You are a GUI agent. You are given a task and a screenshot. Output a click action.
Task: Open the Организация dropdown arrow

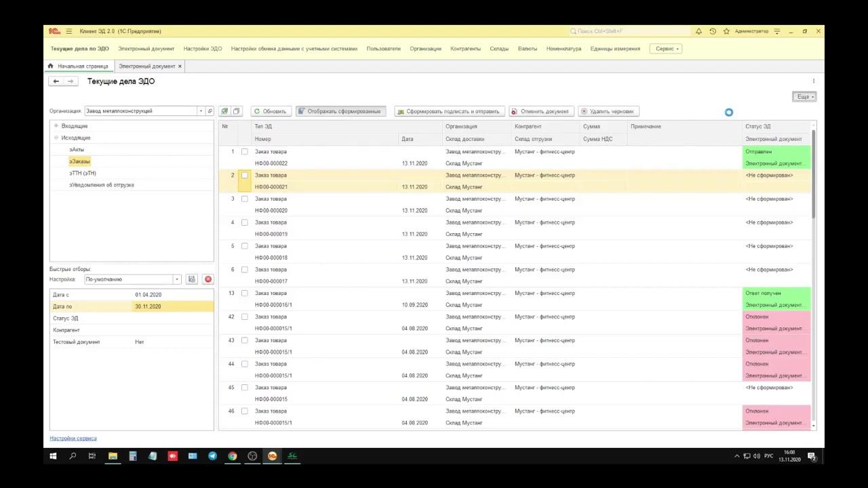(201, 111)
